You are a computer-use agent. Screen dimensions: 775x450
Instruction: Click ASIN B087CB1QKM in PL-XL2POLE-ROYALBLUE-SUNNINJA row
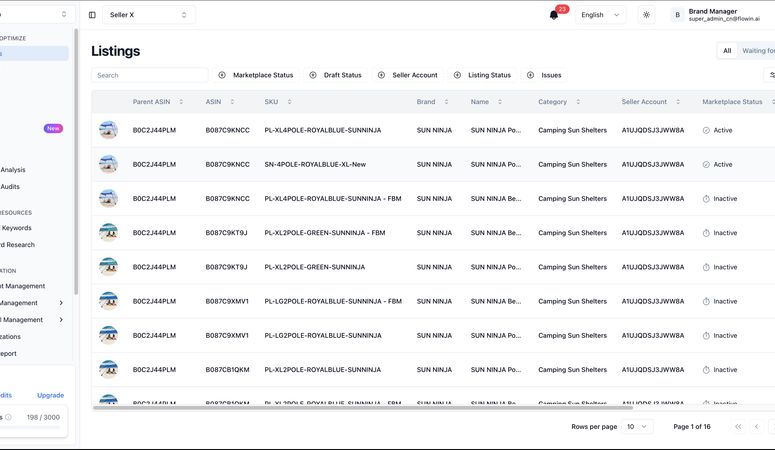tap(227, 369)
